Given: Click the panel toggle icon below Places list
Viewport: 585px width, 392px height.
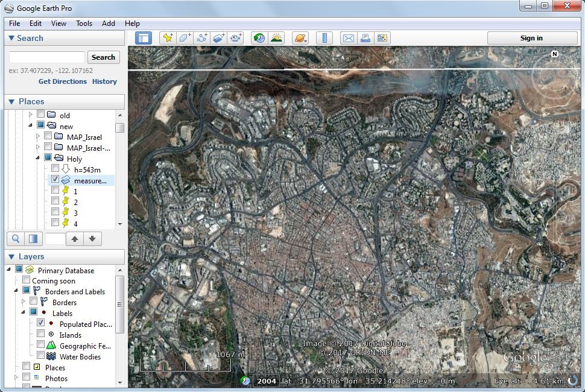Looking at the screenshot, I should click(x=33, y=239).
